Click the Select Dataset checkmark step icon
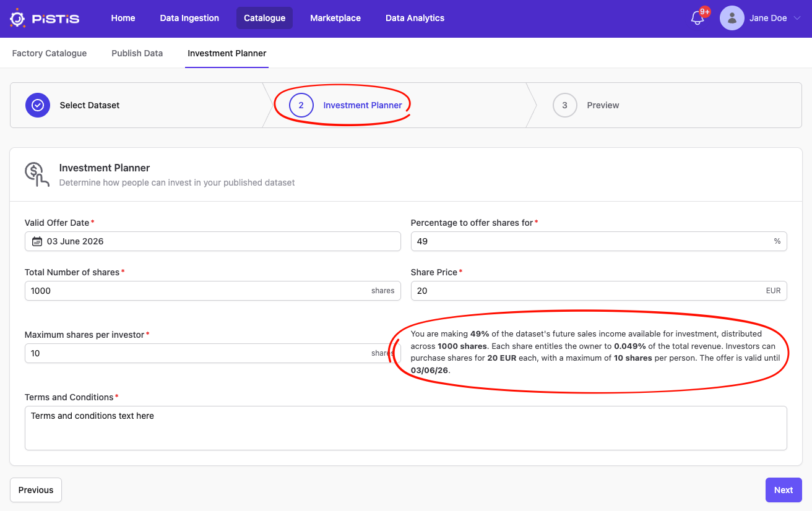The image size is (812, 511). pos(37,105)
